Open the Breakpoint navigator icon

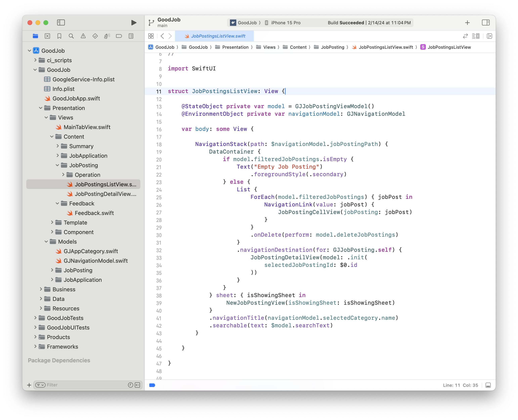[119, 36]
